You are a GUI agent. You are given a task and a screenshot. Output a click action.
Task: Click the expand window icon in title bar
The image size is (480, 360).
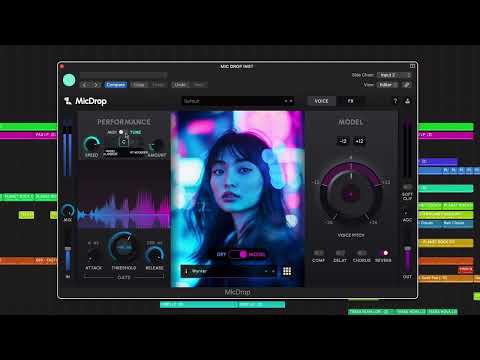coord(412,66)
